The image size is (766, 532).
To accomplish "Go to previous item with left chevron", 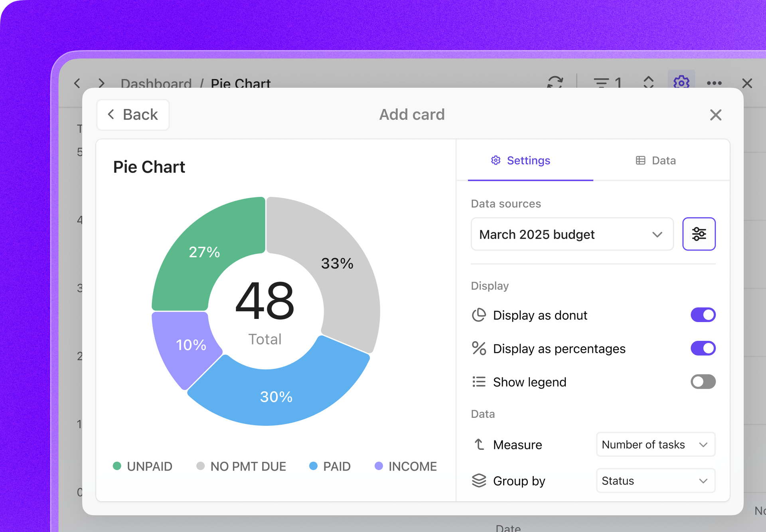I will (77, 83).
